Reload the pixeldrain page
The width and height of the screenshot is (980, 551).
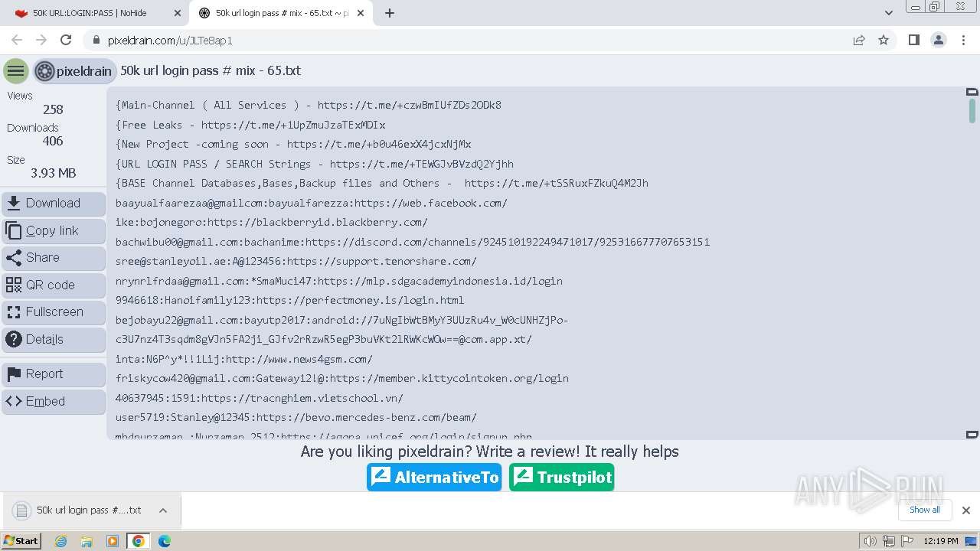(66, 41)
